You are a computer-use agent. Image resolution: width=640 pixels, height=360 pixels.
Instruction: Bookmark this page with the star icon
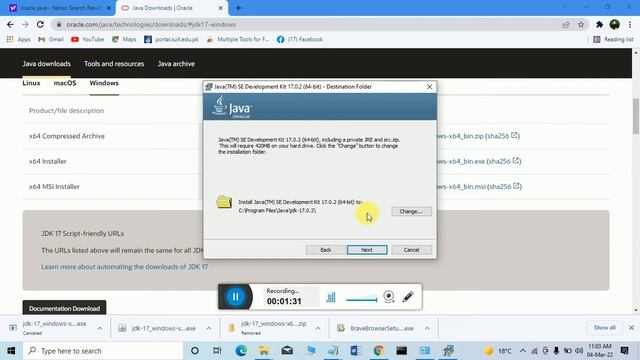(581, 24)
